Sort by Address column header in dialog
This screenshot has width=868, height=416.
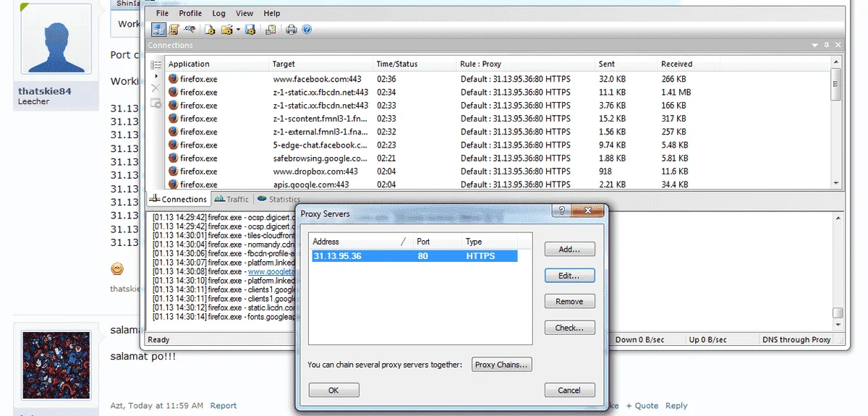point(361,242)
